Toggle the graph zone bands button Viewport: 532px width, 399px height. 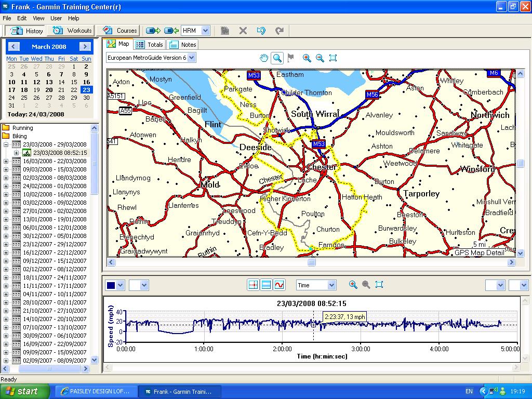pyautogui.click(x=266, y=285)
